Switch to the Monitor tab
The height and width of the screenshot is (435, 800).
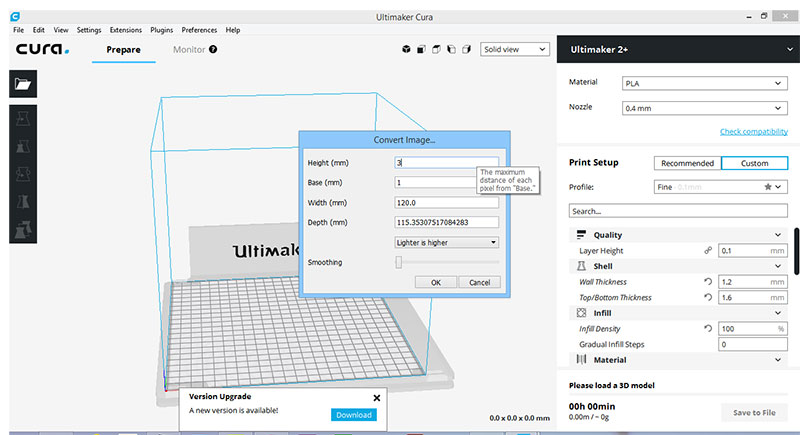(x=189, y=49)
